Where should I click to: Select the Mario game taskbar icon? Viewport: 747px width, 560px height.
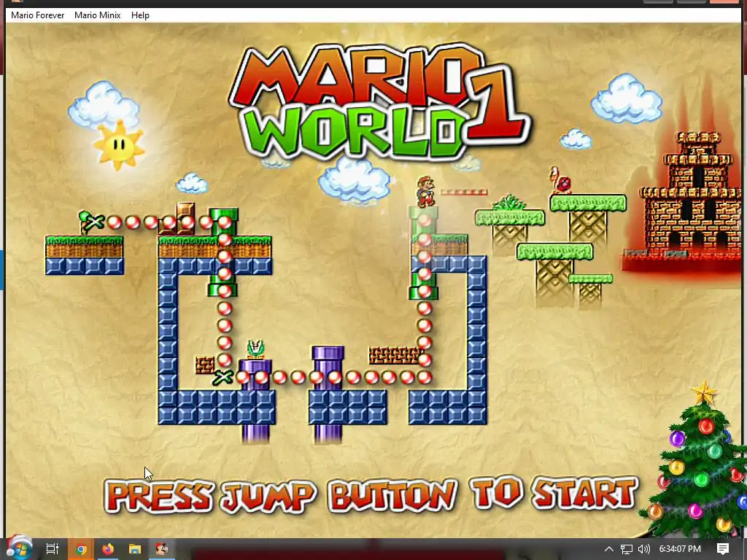tap(162, 549)
